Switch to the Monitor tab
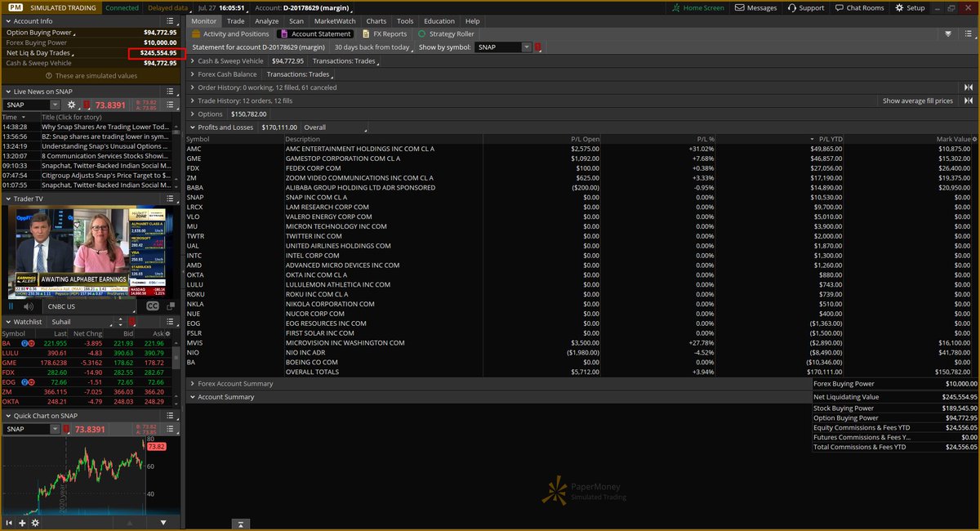Image resolution: width=980 pixels, height=531 pixels. (x=204, y=21)
